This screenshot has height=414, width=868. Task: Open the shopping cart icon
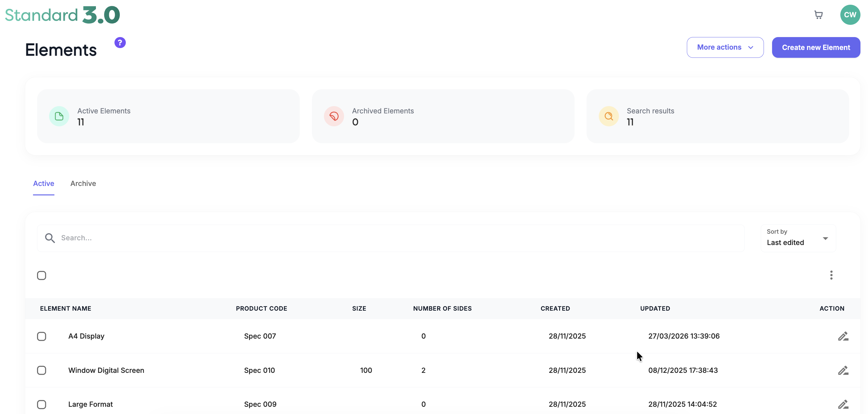(818, 15)
